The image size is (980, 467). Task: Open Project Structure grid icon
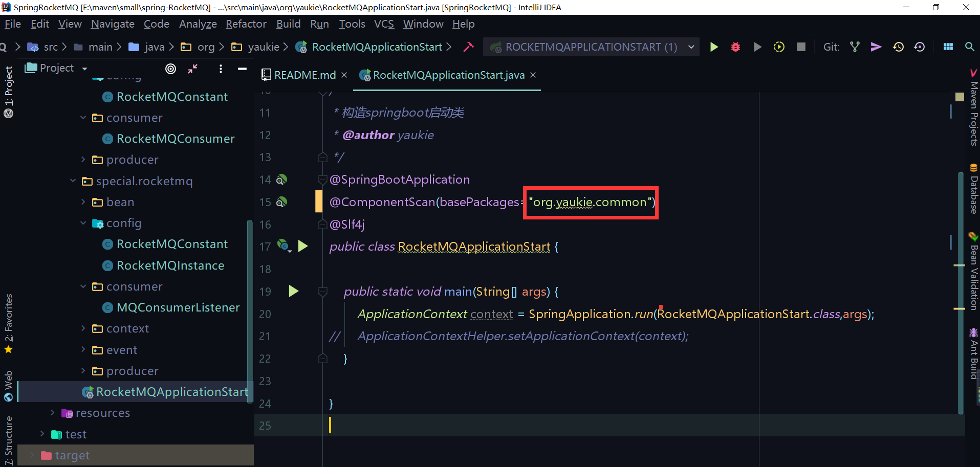click(x=948, y=47)
